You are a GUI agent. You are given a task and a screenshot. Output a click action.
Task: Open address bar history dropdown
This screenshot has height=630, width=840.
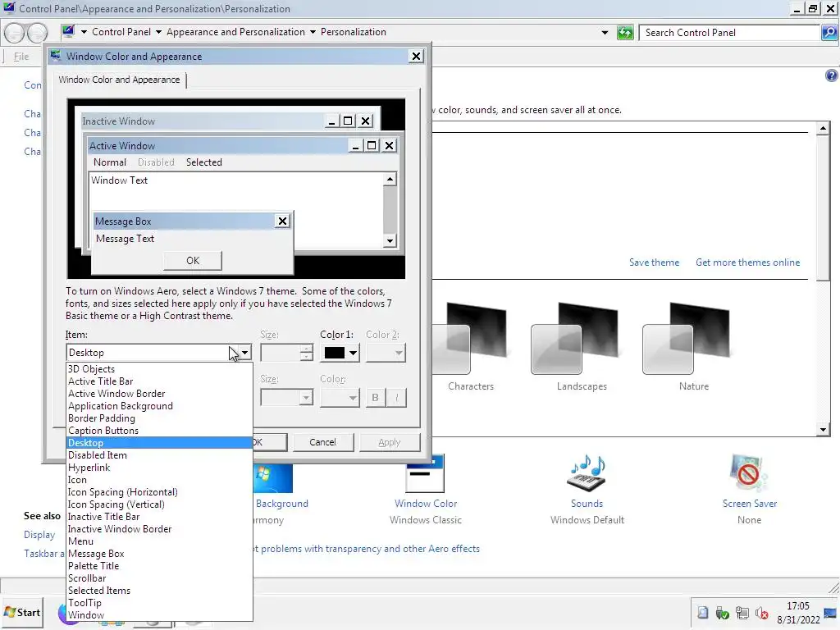click(605, 33)
